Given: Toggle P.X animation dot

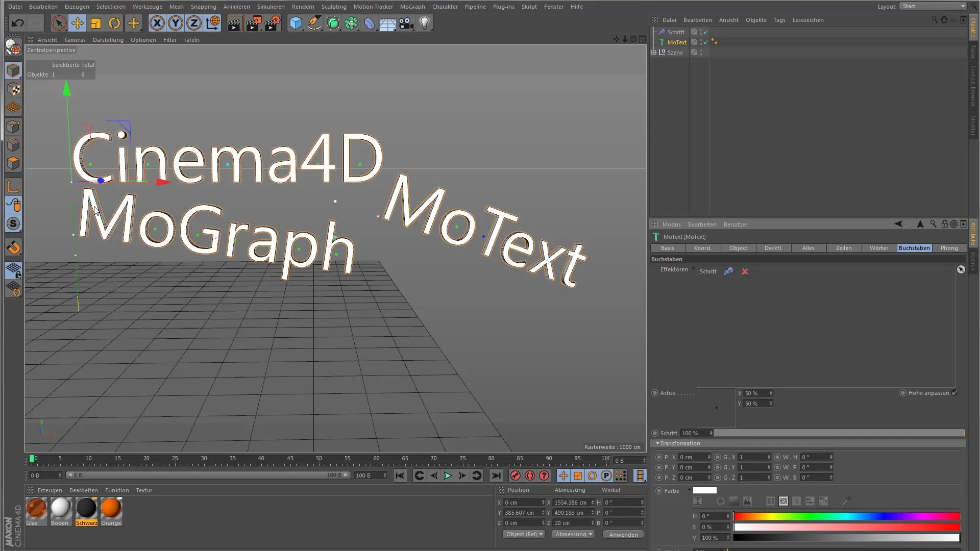Looking at the screenshot, I should click(x=659, y=457).
